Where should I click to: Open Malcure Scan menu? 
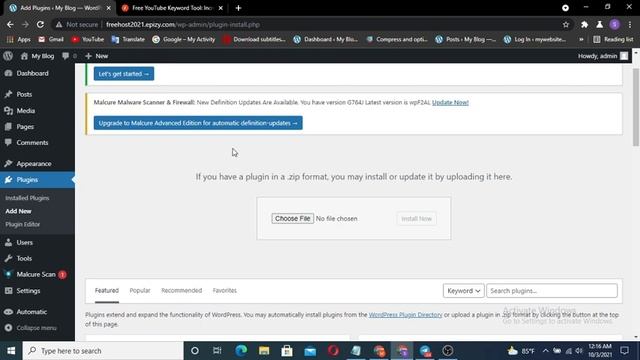tap(37, 274)
